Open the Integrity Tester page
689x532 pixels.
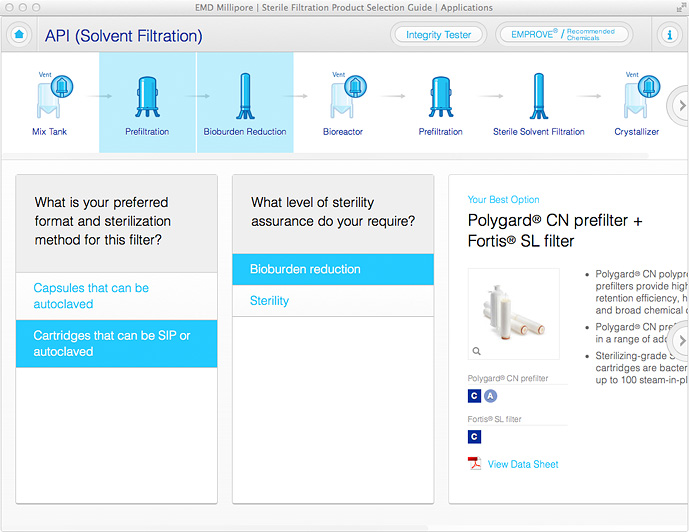[438, 35]
